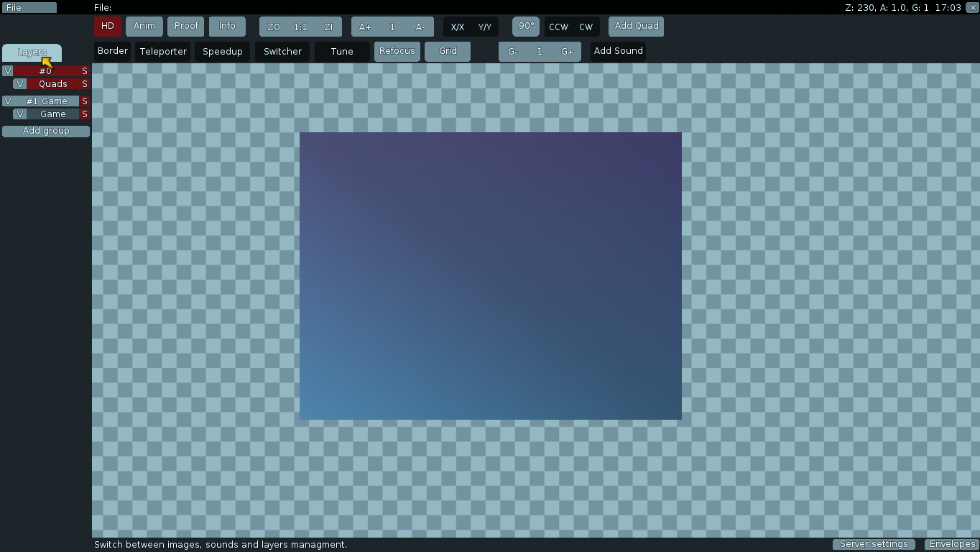Collapse group #0 in layers list
Viewport: 980px width, 552px height.
tap(46, 71)
